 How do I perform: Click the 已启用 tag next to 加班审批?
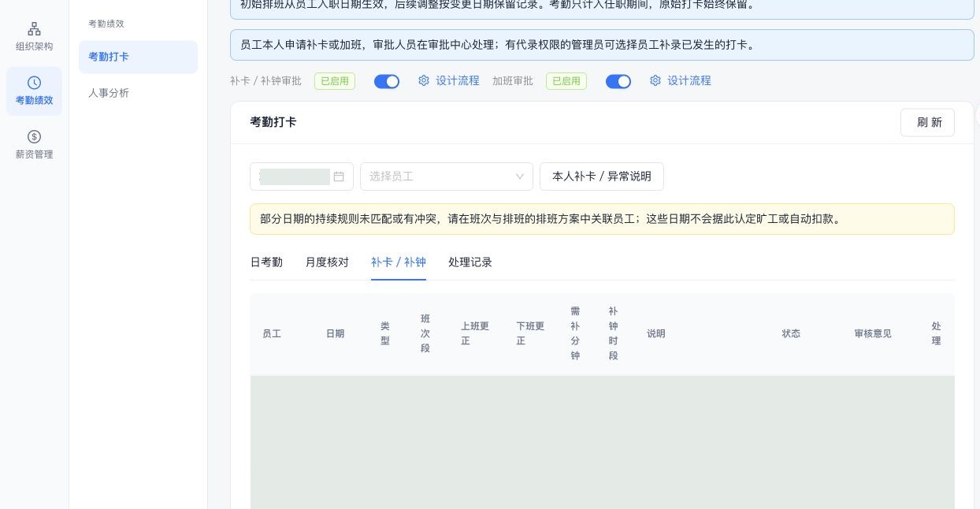pos(566,81)
